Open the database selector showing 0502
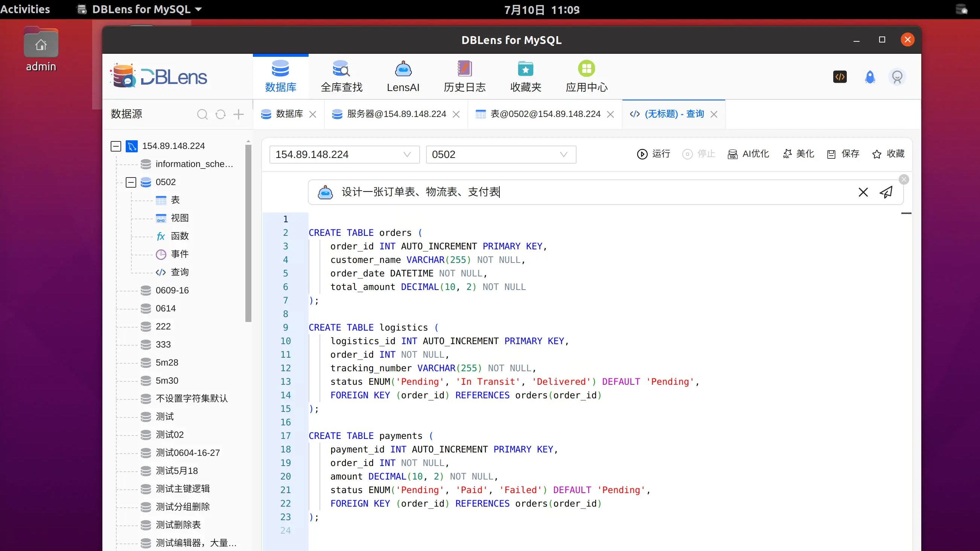 point(501,154)
